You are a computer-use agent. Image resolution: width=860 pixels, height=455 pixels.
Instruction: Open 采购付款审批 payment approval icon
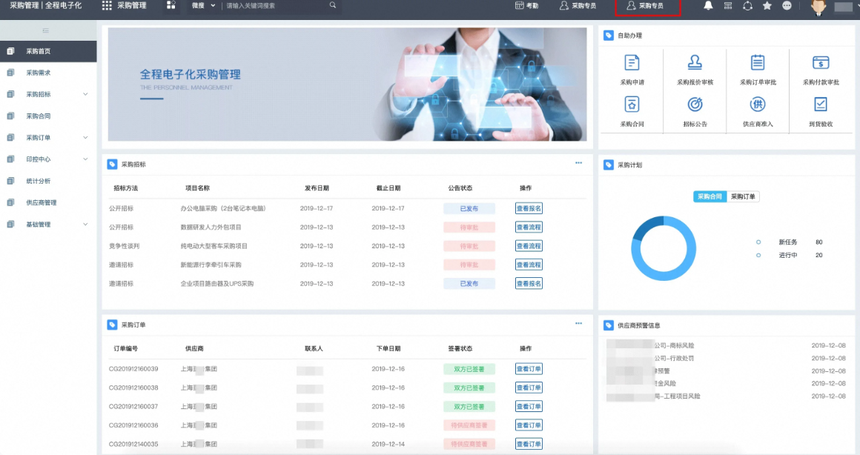(x=821, y=62)
